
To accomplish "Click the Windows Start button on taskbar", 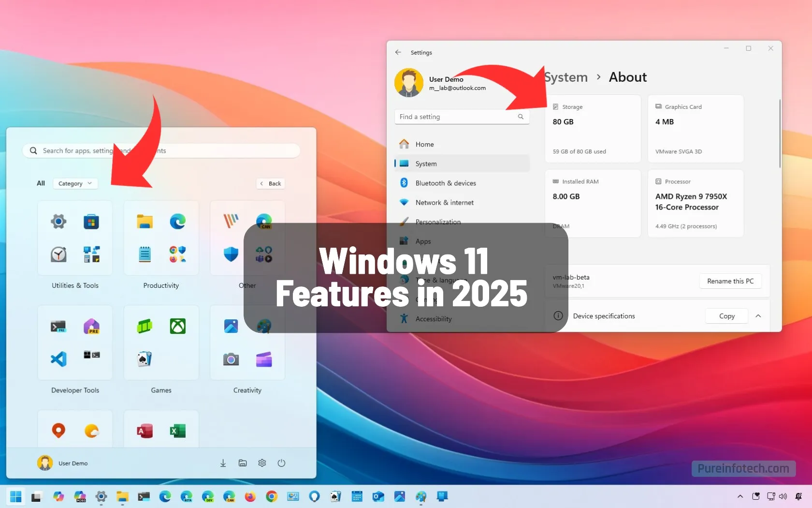I will 15,496.
